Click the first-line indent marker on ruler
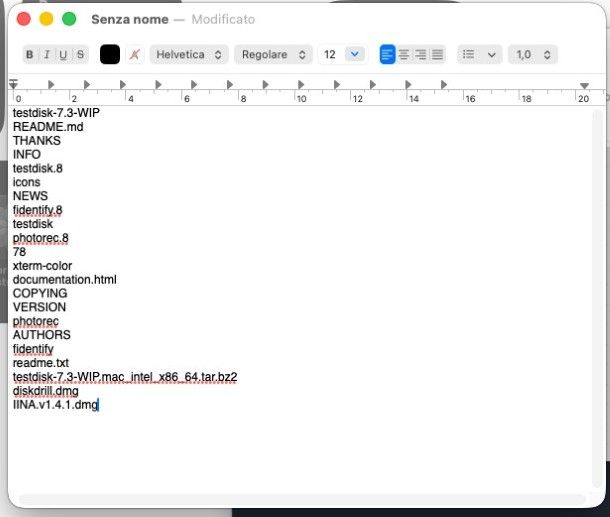The image size is (610, 517). 14,83
